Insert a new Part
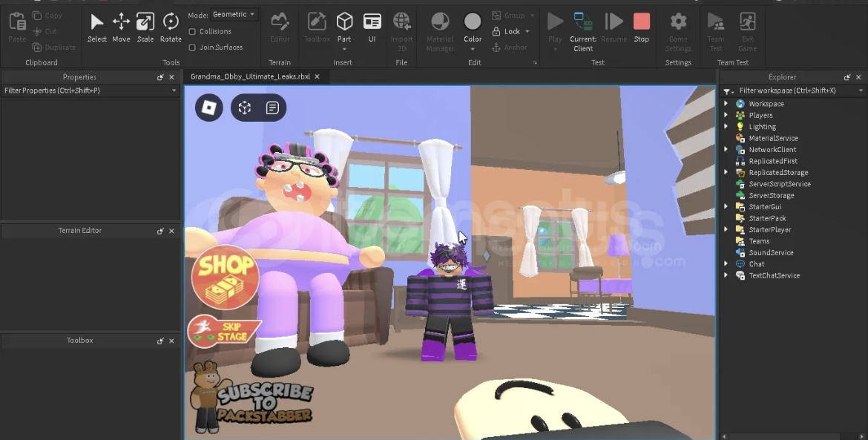Viewport: 868px width, 440px height. tap(344, 27)
